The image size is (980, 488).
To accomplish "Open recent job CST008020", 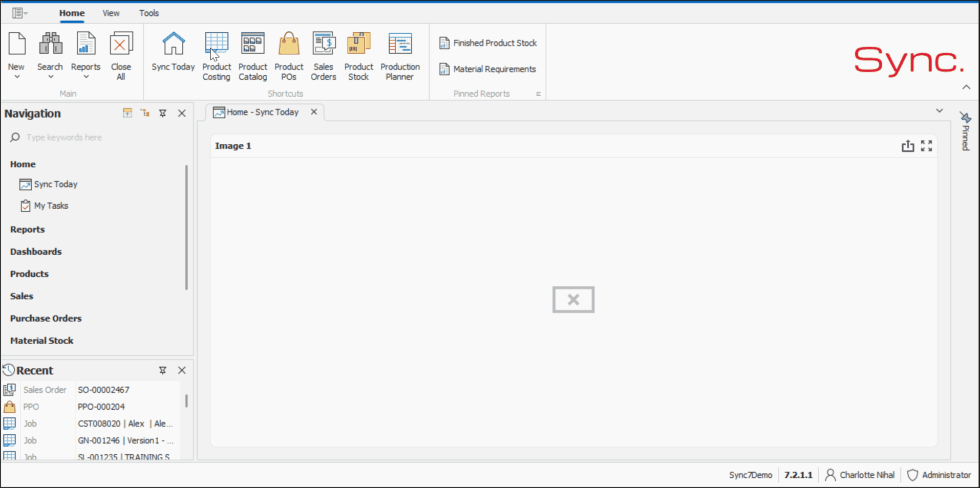I will pos(92,424).
